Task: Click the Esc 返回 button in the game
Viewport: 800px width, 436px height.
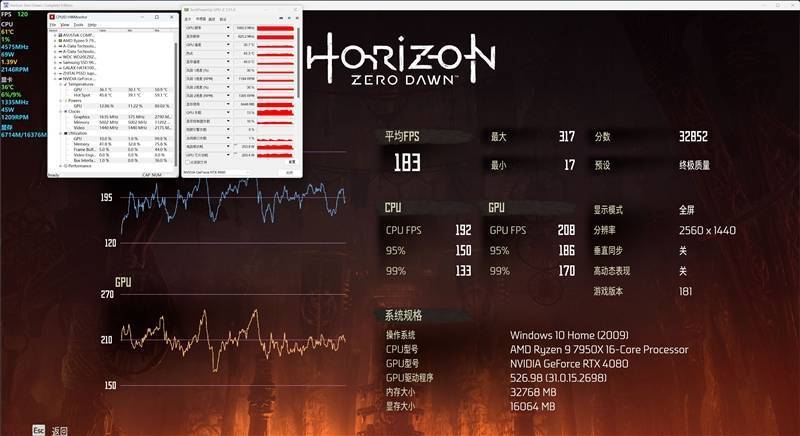Action: pos(50,430)
